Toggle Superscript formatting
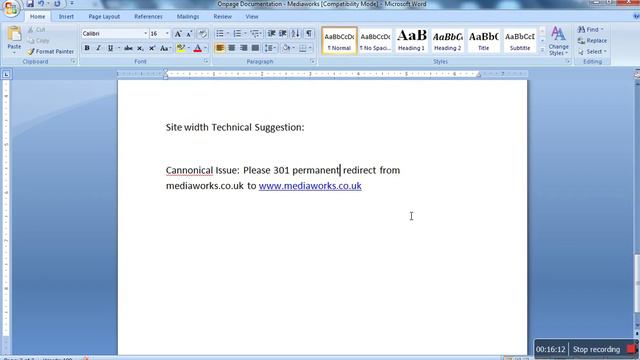640x360 pixels. [x=152, y=48]
